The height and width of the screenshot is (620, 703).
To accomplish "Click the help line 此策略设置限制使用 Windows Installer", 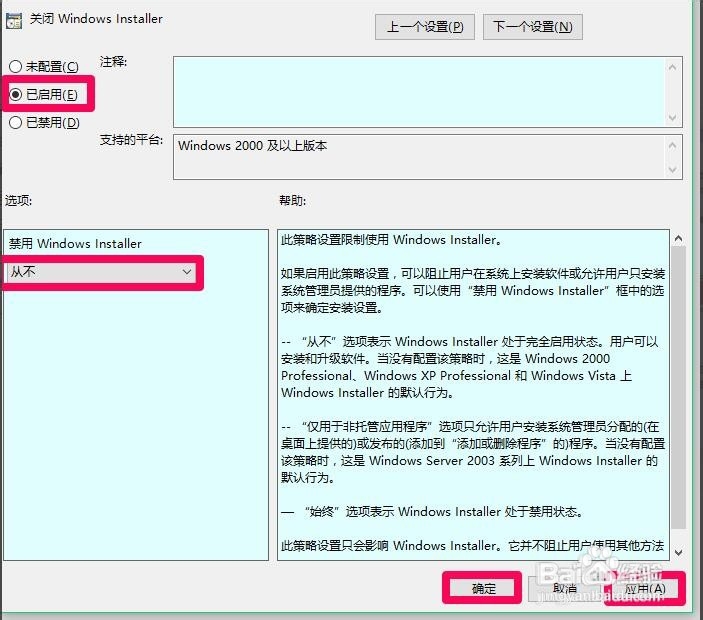I will point(391,240).
